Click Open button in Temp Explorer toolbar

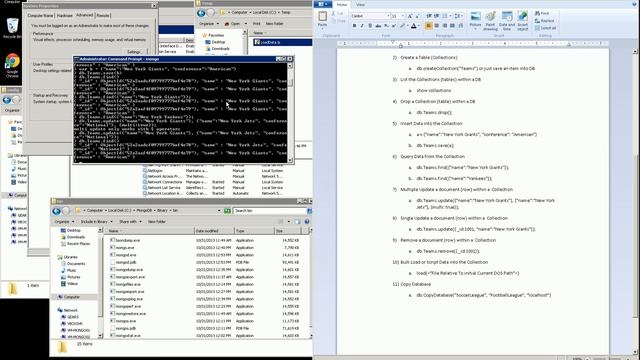pos(233,24)
